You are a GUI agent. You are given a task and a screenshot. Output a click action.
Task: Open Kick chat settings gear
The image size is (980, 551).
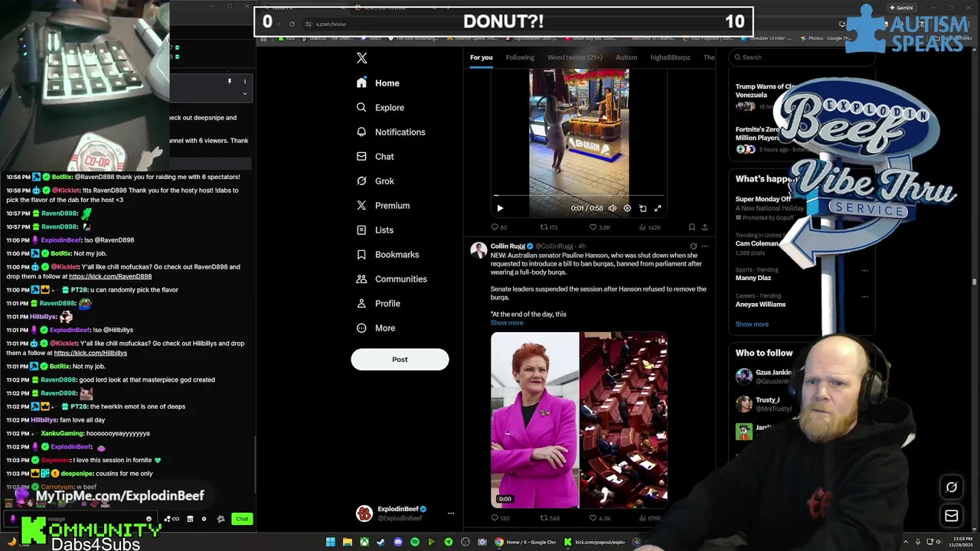click(204, 519)
